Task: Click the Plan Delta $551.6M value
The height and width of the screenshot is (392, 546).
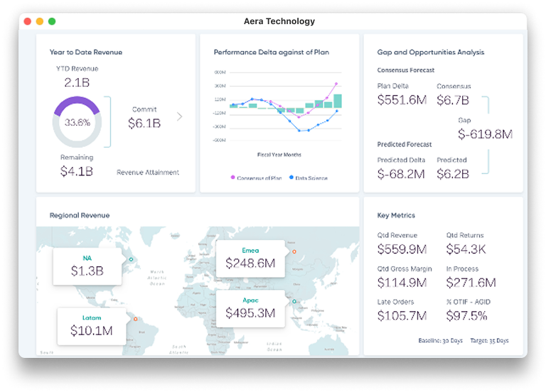Action: (x=402, y=100)
